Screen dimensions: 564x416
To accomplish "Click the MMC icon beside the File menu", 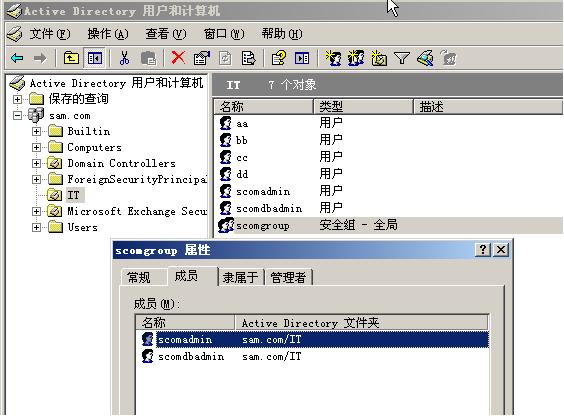I will 14,33.
